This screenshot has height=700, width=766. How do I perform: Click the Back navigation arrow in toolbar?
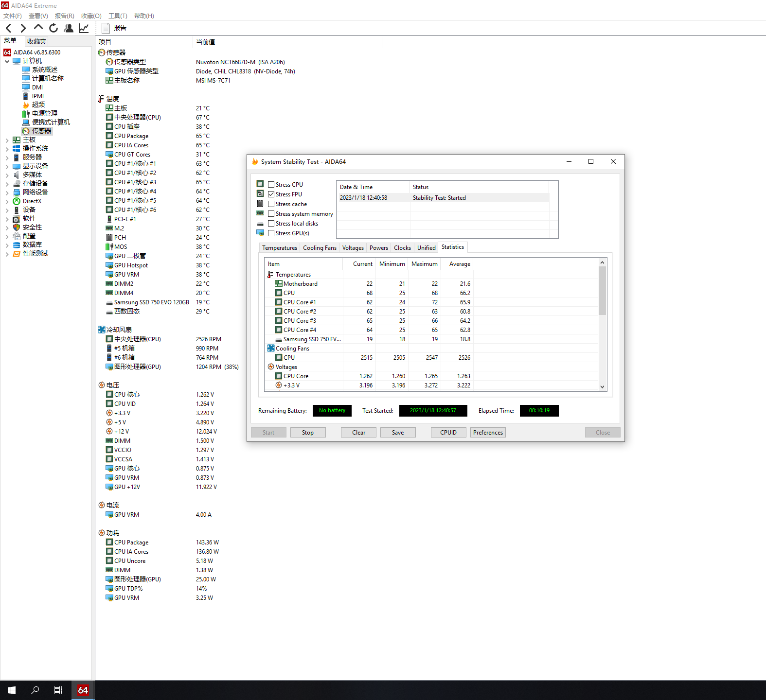point(8,28)
